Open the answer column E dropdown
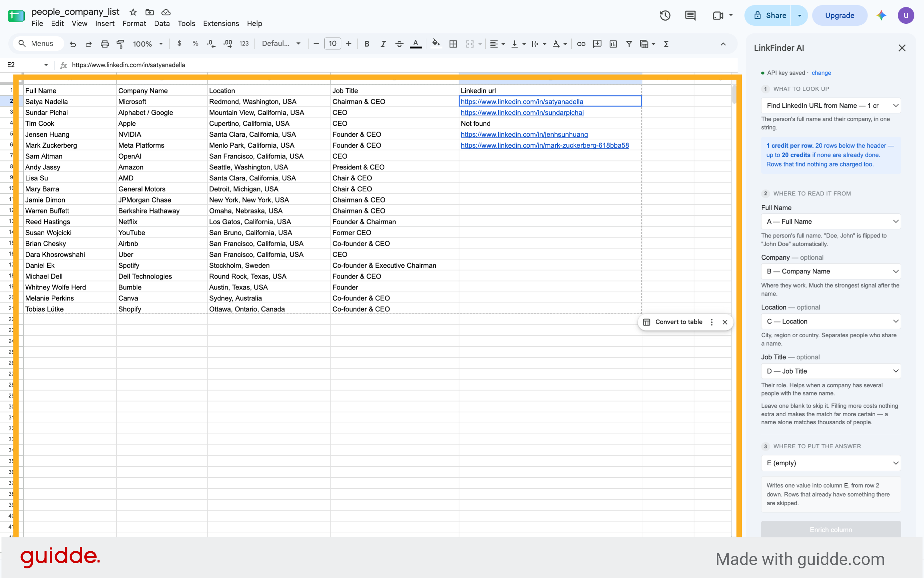Image resolution: width=924 pixels, height=578 pixels. (831, 463)
